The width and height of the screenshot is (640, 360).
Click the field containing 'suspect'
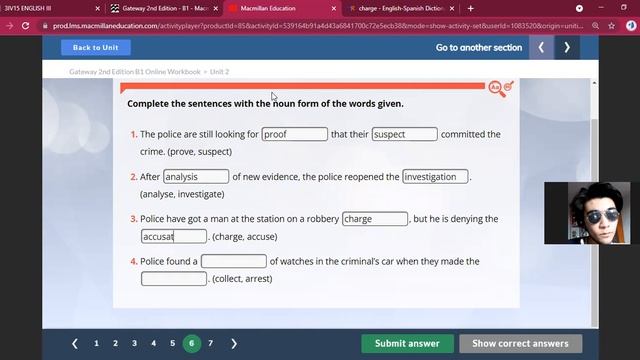click(x=404, y=134)
